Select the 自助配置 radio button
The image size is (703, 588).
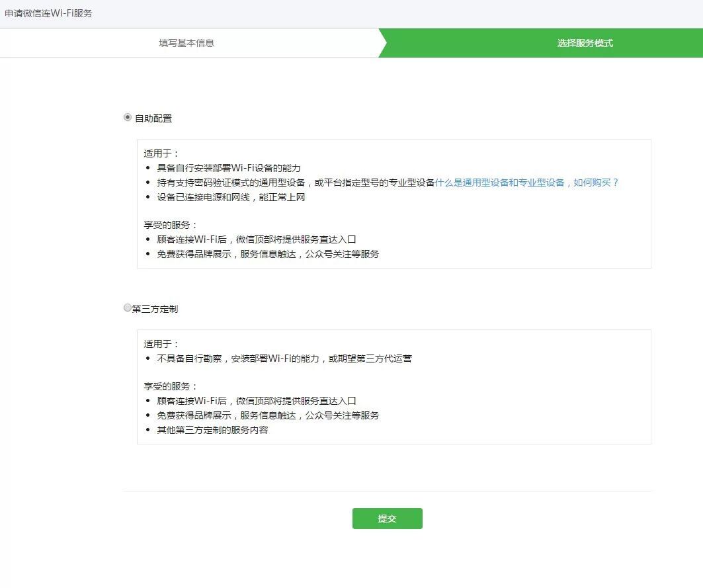pyautogui.click(x=128, y=118)
